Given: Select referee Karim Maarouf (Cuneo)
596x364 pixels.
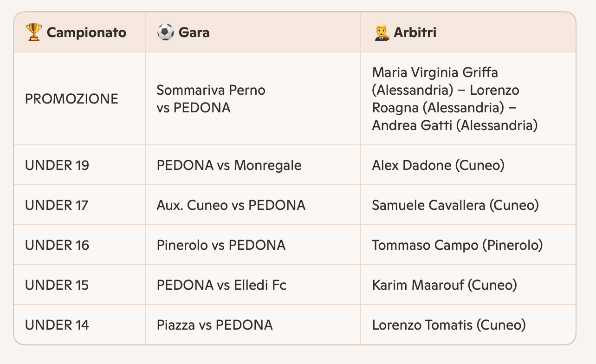Looking at the screenshot, I should tap(444, 285).
